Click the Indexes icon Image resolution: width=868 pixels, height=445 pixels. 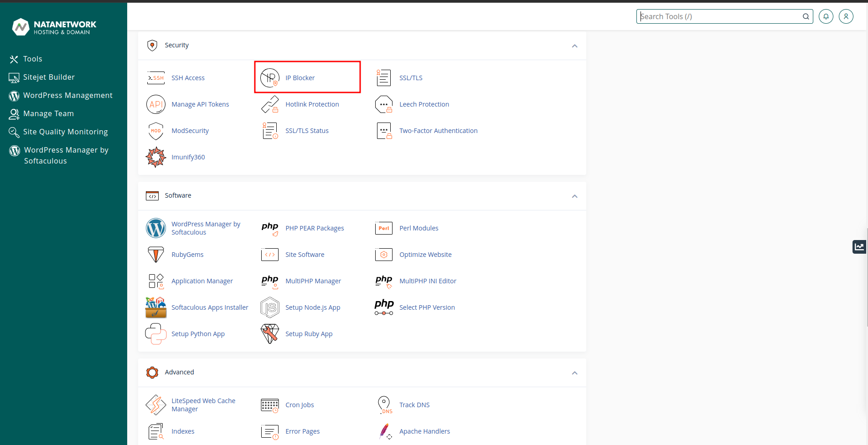pyautogui.click(x=156, y=431)
